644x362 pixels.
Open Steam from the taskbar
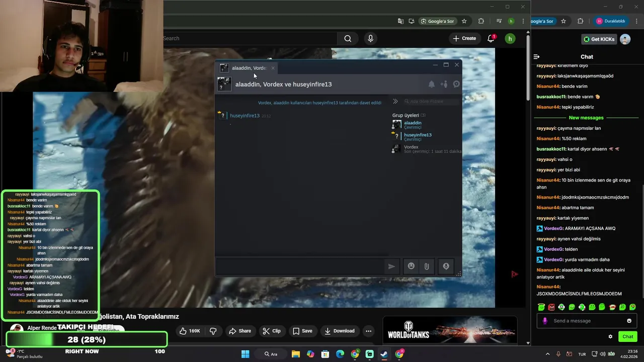[384, 354]
